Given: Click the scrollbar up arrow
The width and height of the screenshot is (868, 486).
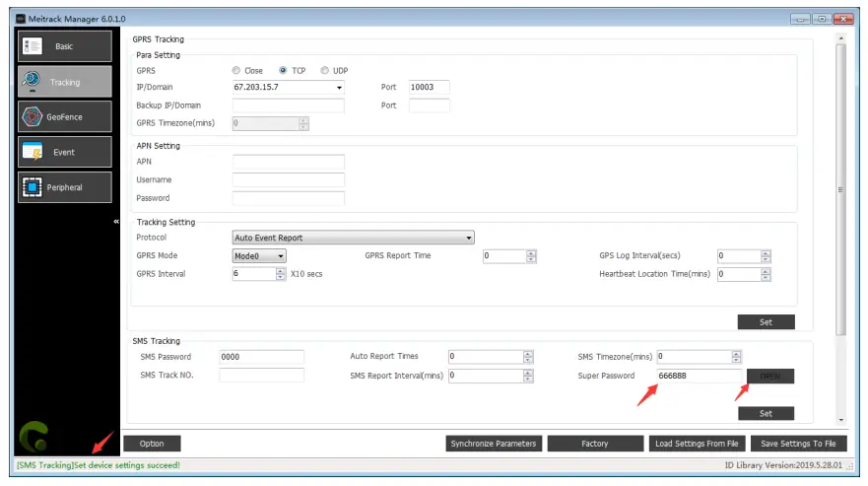Looking at the screenshot, I should coord(840,38).
